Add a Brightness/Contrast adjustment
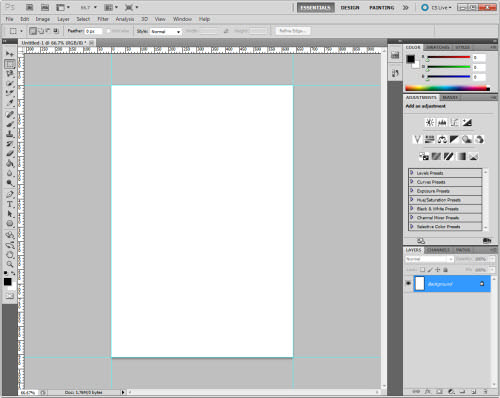This screenshot has height=398, width=500. point(430,122)
